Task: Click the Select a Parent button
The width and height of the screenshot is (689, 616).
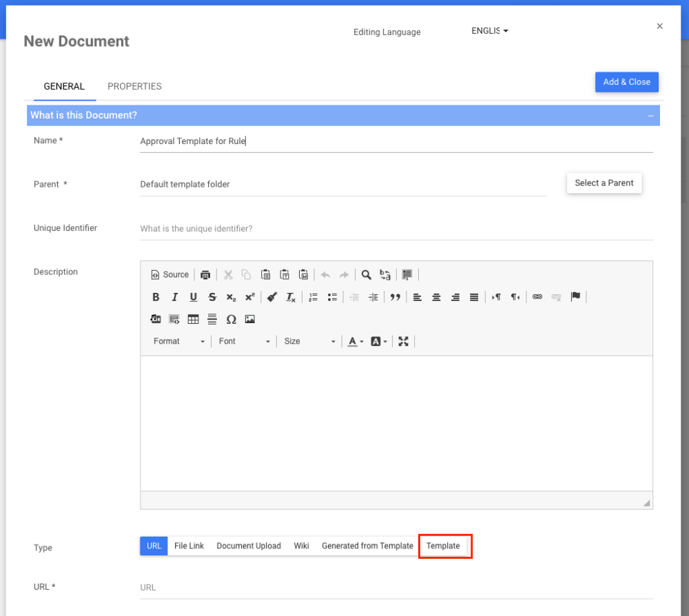Action: pos(604,183)
